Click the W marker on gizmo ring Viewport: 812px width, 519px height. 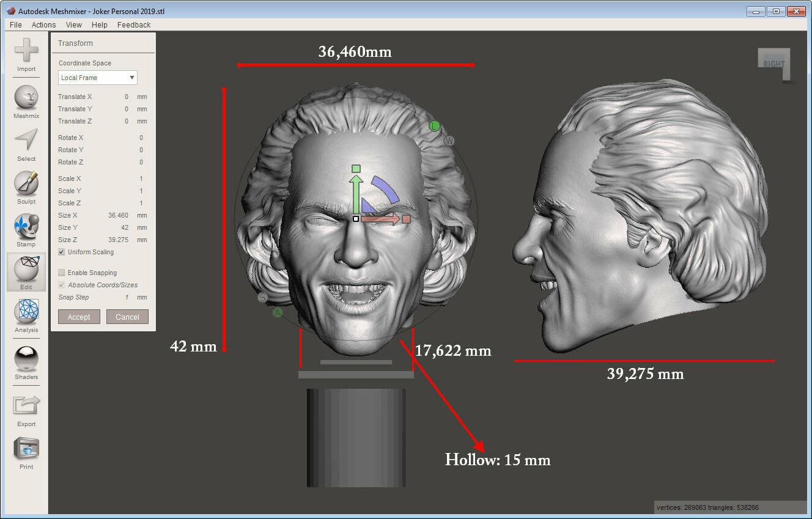[449, 141]
